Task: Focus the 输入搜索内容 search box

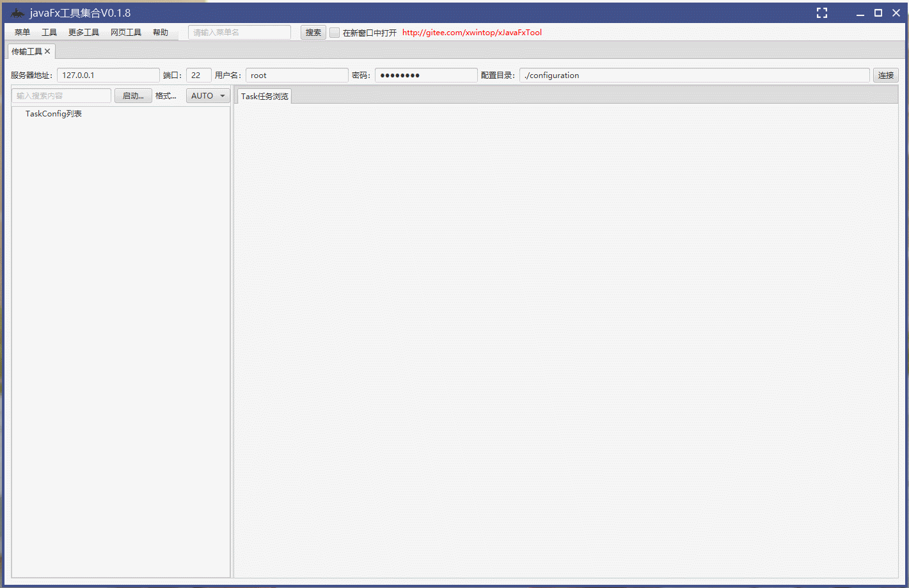Action: (x=61, y=96)
